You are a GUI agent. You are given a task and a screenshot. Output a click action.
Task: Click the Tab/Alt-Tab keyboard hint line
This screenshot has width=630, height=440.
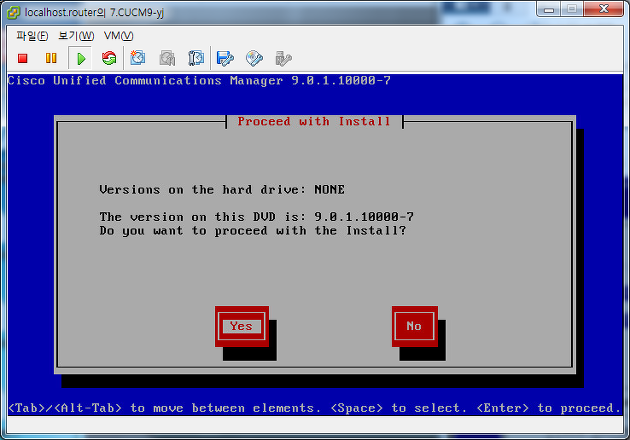(x=315, y=408)
